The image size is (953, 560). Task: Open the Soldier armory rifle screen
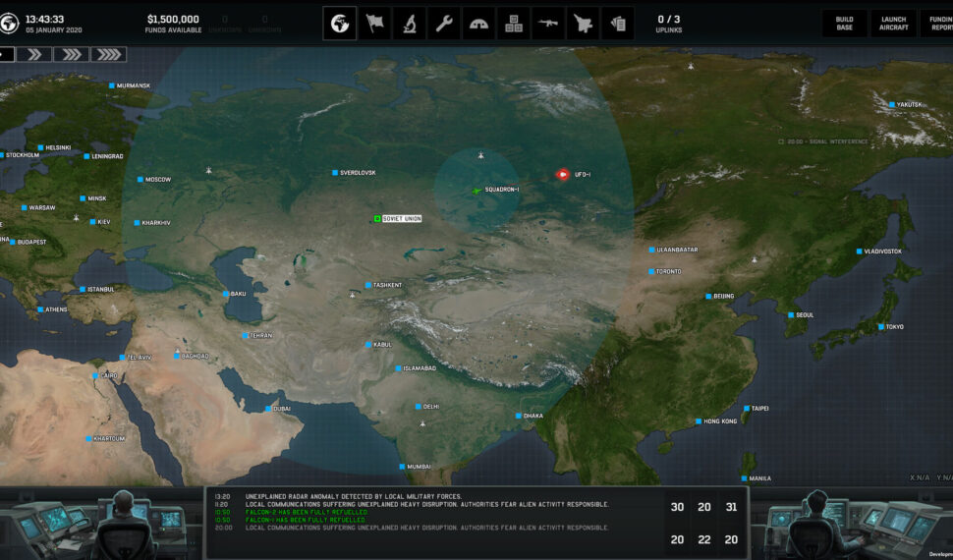(547, 24)
